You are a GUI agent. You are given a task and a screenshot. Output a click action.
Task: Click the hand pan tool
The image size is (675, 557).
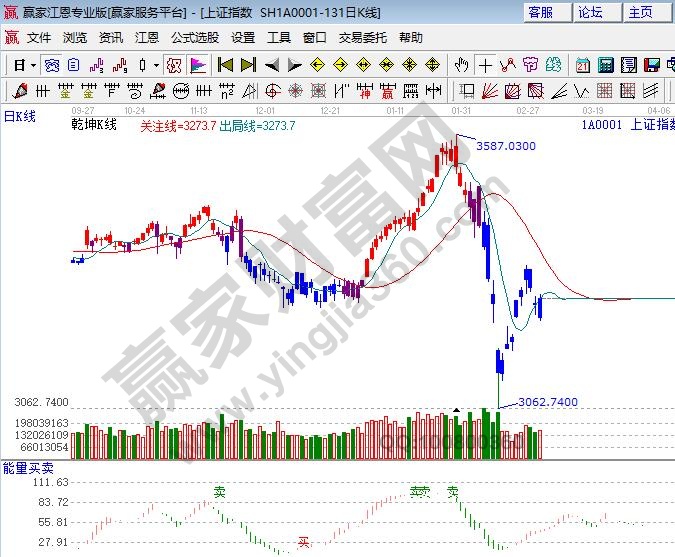461,65
